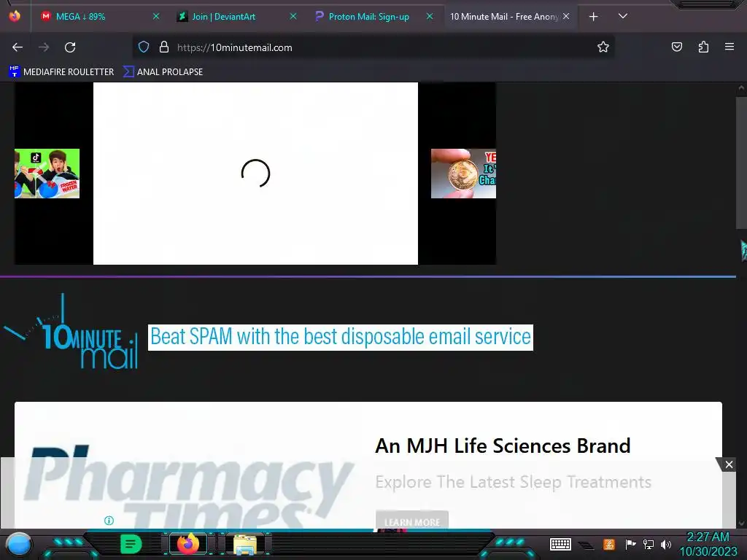This screenshot has width=747, height=560.
Task: Click the TikTok frozen water video thumbnail
Action: tap(47, 174)
